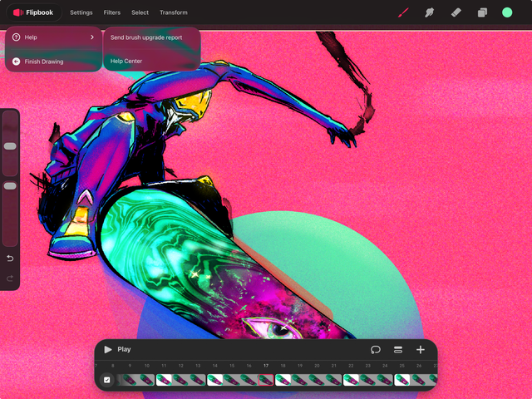Viewport: 532px width, 399px height.
Task: Open the Select menu
Action: point(140,12)
